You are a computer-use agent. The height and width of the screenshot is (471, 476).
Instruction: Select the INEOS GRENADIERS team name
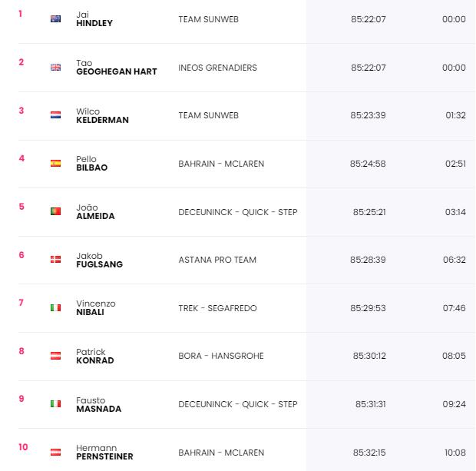click(x=218, y=68)
